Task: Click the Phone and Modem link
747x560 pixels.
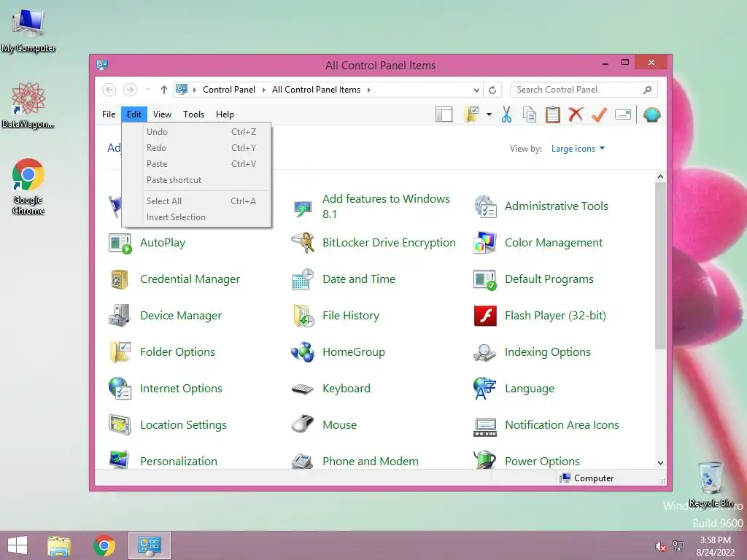Action: (370, 462)
